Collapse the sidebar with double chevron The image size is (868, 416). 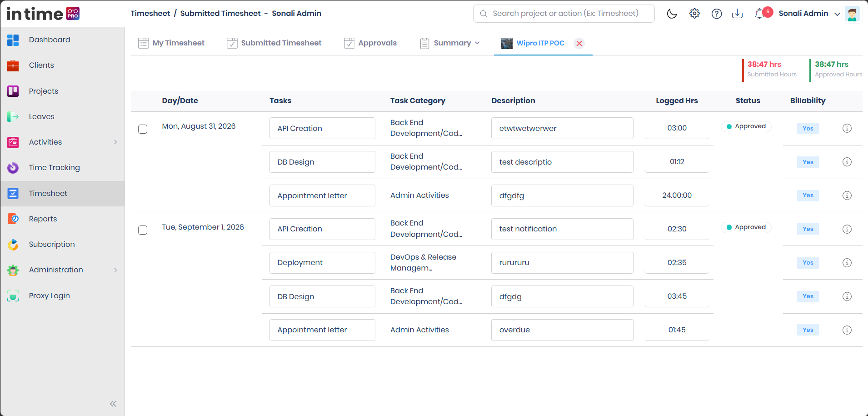click(113, 404)
